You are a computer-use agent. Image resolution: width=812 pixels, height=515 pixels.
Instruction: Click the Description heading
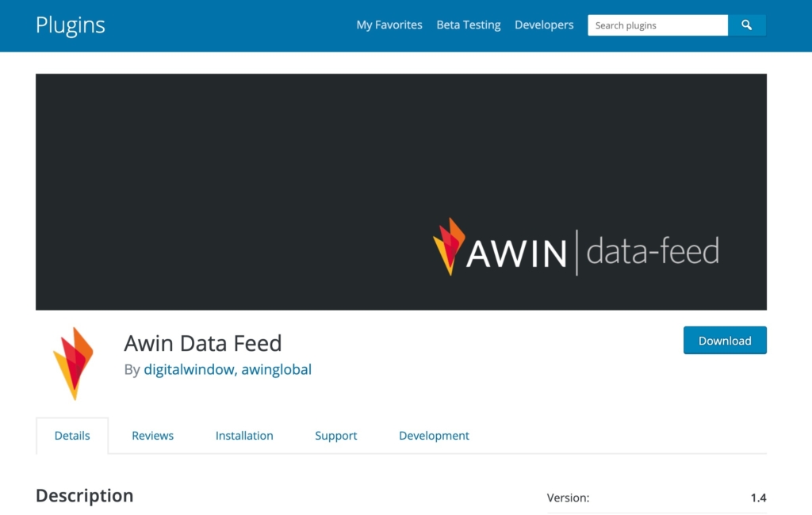84,495
